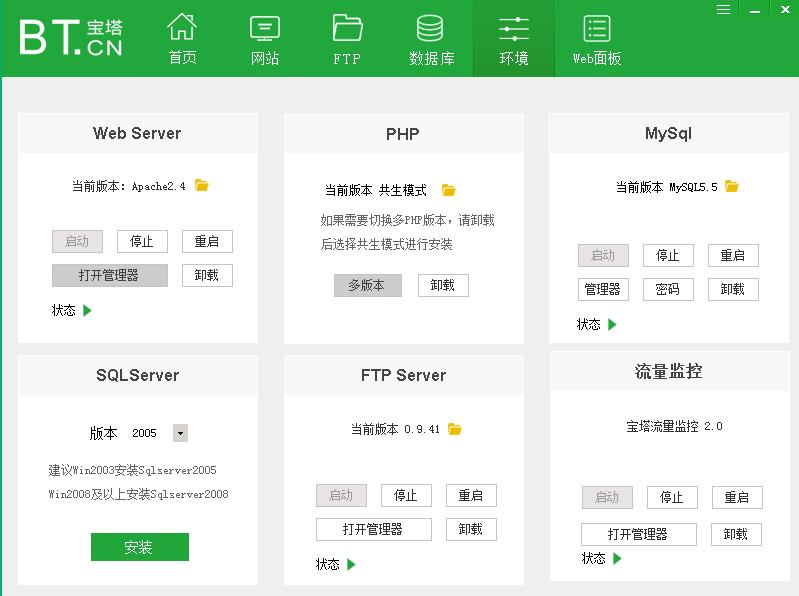799x596 pixels.
Task: Uninstall FTP Server with 卸载
Action: point(471,530)
